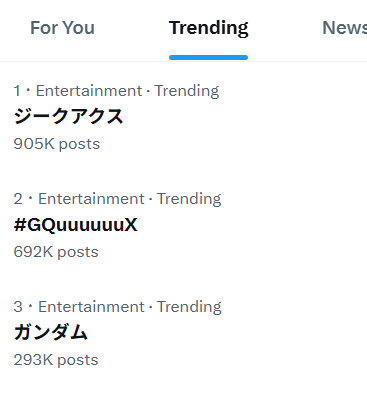Click the Trending label above #GQuuuuuuX
Screen dimensions: 367x394
click(x=189, y=199)
